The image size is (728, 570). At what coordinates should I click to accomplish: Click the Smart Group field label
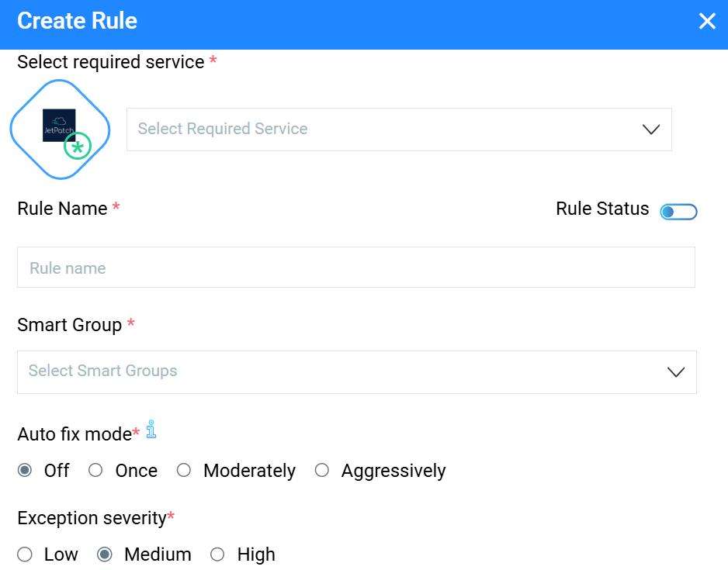click(x=69, y=325)
